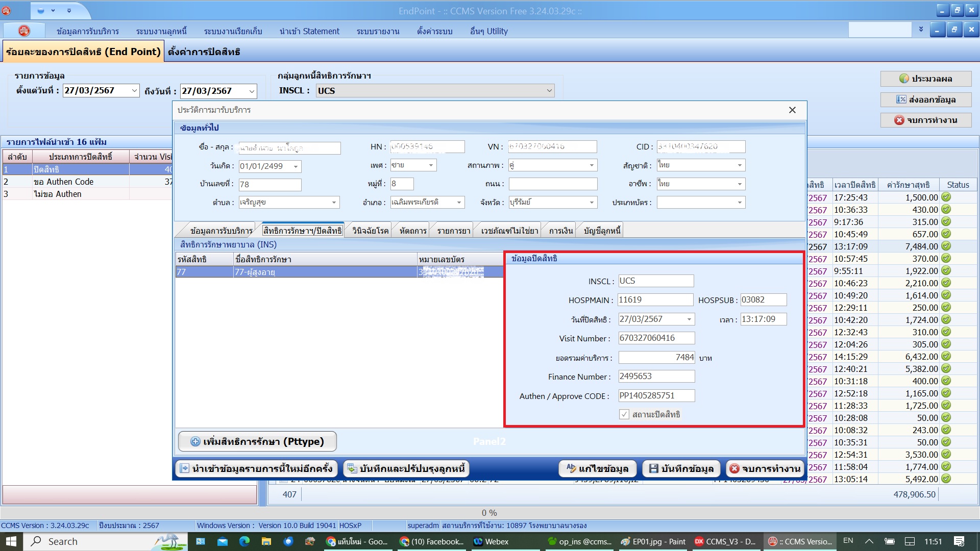Screen dimensions: 980x551
Task: Click the hospital logo icon in the menu bar
Action: tap(24, 31)
